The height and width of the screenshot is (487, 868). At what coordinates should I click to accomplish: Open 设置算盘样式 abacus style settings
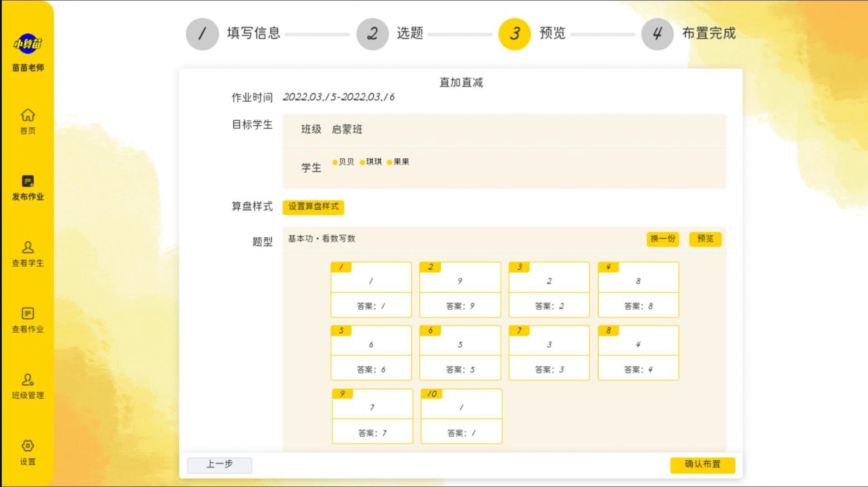pyautogui.click(x=314, y=207)
